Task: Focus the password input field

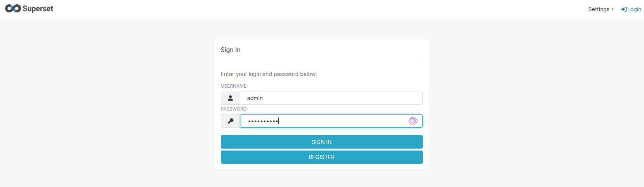Action: tap(331, 121)
